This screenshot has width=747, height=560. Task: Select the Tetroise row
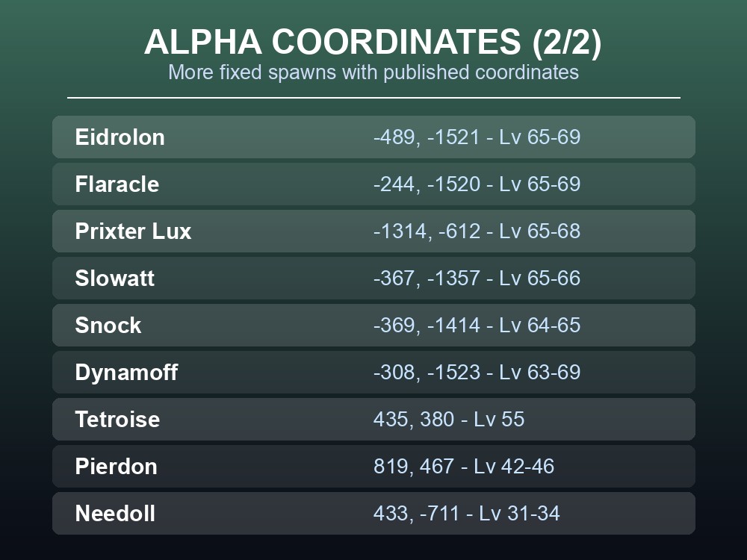373,420
